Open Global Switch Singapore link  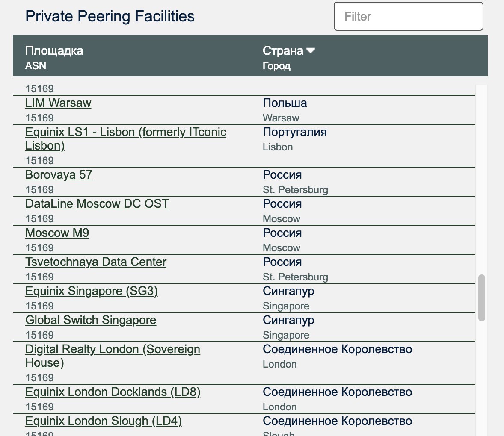point(91,320)
